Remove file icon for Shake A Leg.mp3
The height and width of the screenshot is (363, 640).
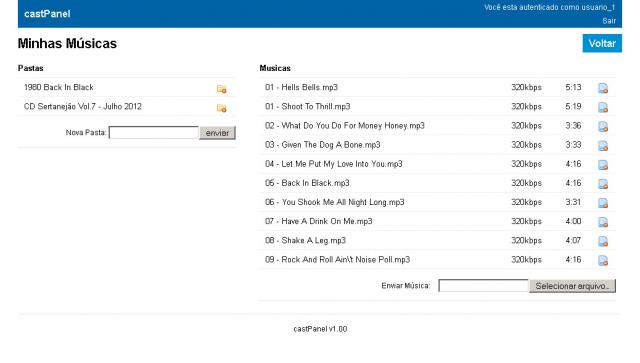(603, 241)
